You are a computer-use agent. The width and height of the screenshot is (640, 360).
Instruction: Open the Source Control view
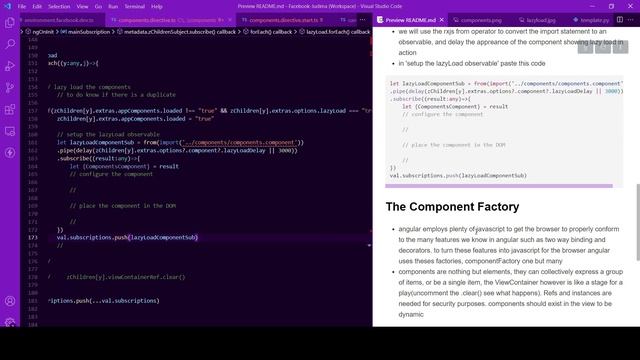point(10,88)
